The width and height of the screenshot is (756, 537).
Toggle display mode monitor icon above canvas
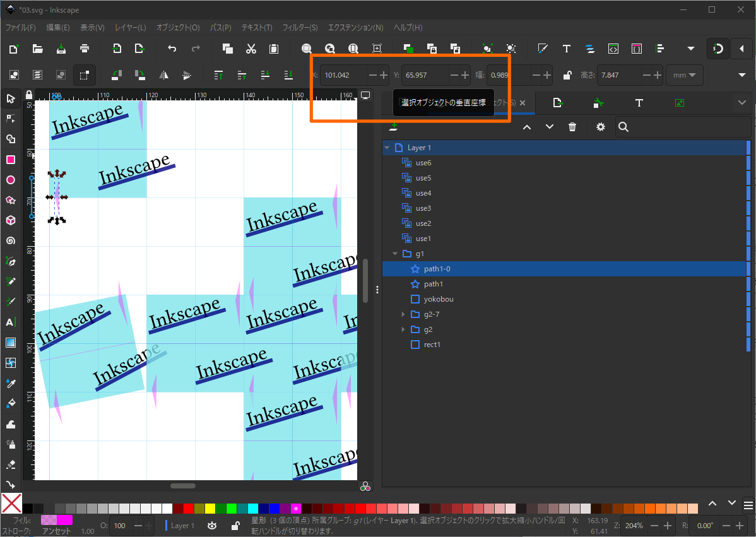tap(365, 95)
